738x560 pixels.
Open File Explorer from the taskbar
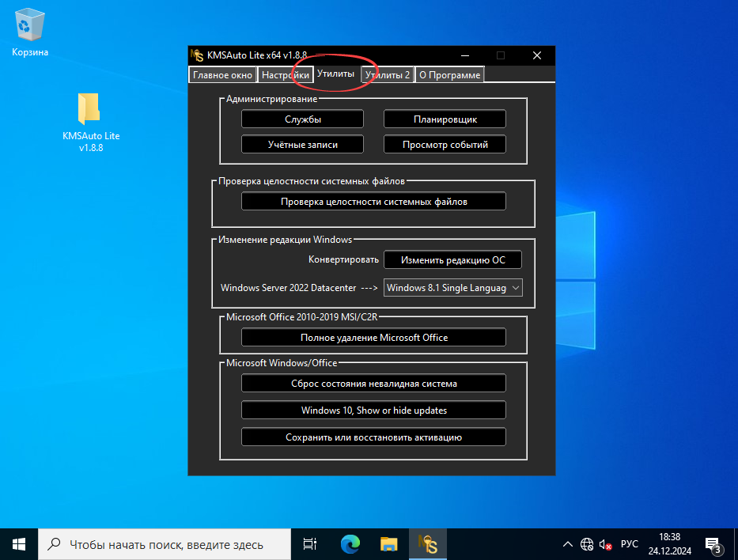click(388, 543)
